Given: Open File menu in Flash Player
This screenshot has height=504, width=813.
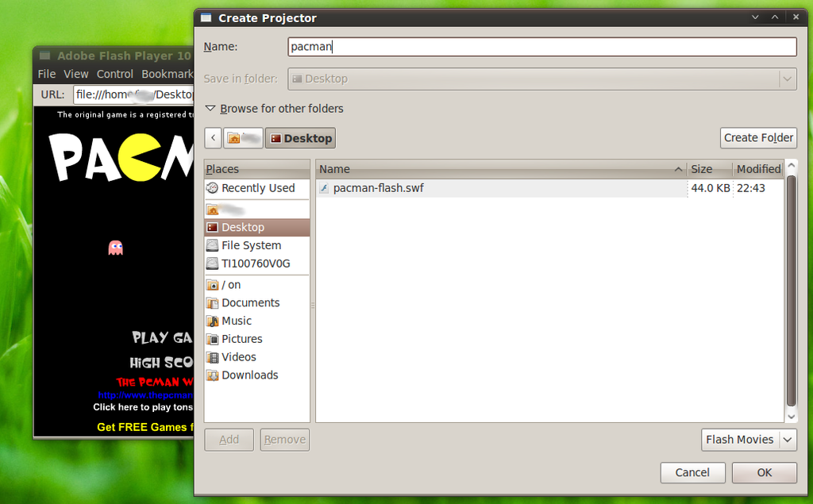Looking at the screenshot, I should pyautogui.click(x=47, y=74).
